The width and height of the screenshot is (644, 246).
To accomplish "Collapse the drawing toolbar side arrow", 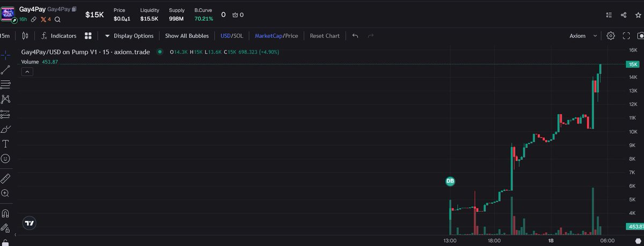I will pos(15,236).
